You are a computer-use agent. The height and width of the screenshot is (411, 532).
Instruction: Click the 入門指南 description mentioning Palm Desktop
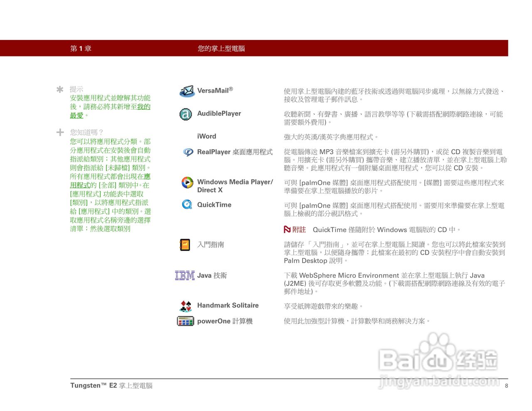[x=394, y=253]
